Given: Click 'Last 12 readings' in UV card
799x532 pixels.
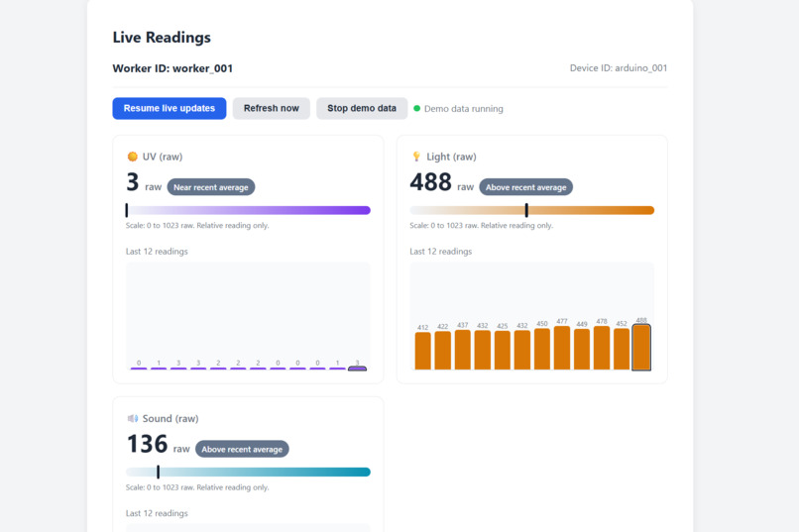Looking at the screenshot, I should pos(157,252).
